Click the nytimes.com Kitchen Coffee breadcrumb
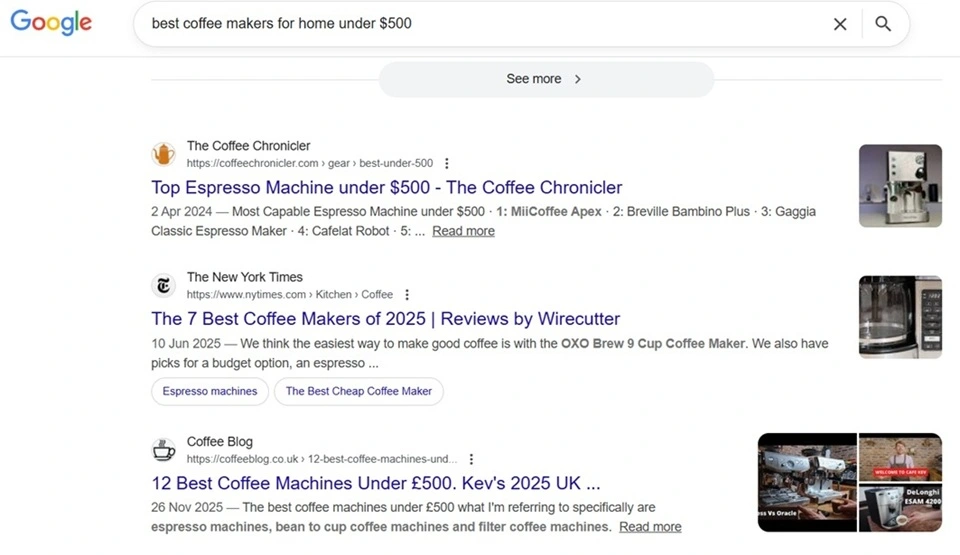The image size is (960, 555). click(290, 295)
